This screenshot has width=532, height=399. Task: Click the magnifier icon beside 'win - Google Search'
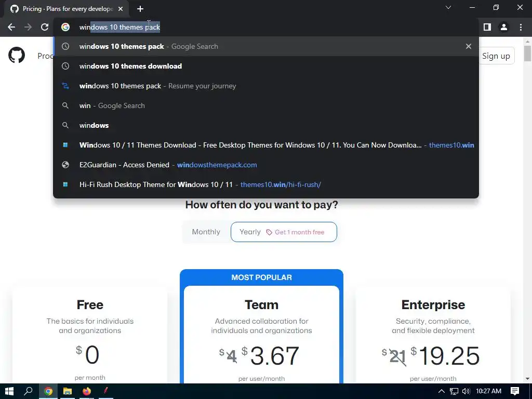(x=65, y=105)
